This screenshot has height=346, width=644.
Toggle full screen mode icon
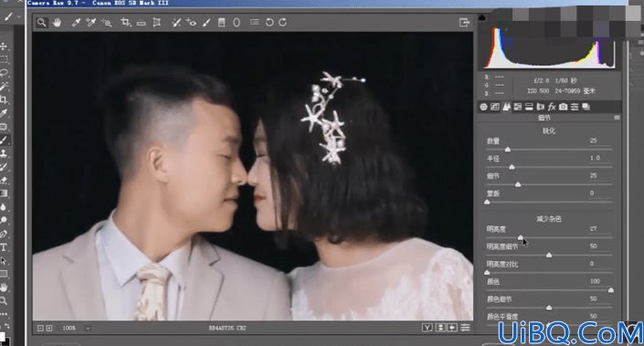[x=464, y=23]
